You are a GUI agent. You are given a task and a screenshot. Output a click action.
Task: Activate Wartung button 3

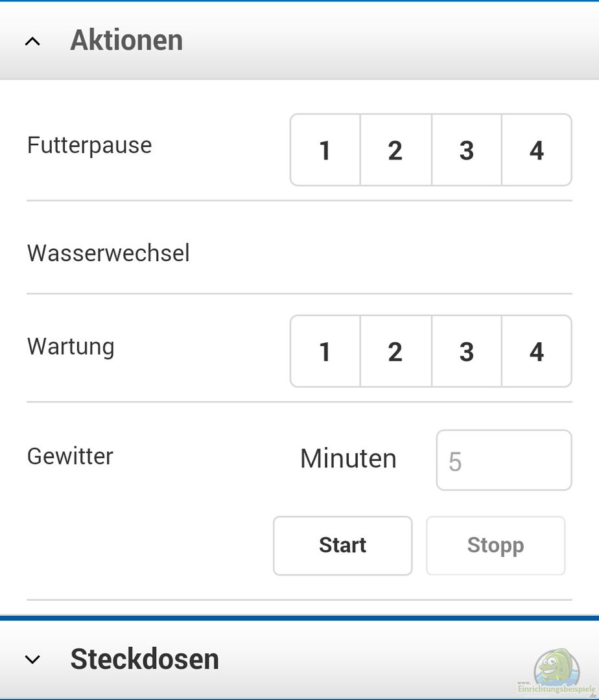tap(466, 351)
